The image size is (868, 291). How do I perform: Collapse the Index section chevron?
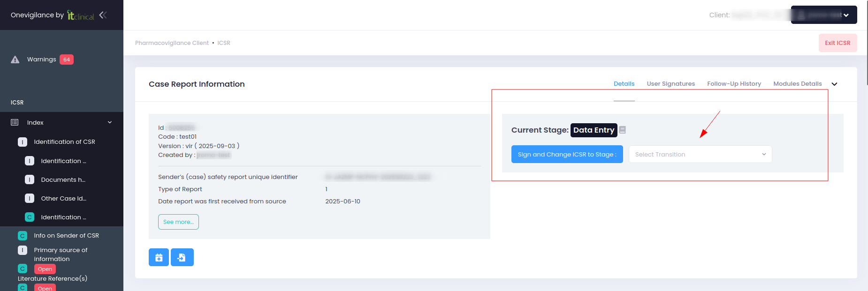110,122
